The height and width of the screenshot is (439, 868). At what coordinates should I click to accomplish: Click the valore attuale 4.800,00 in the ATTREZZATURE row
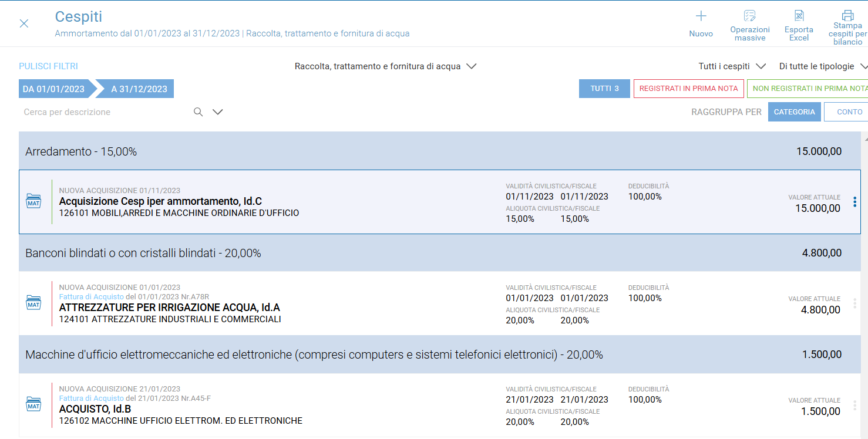820,310
